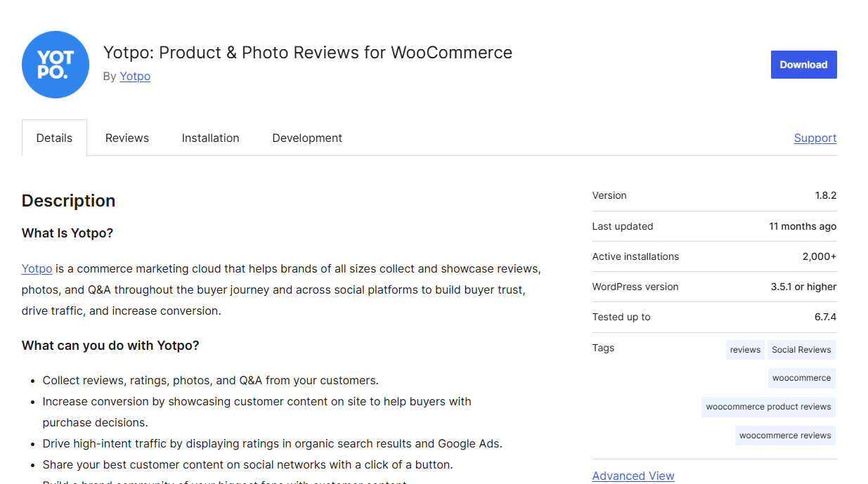Screen dimensions: 868x484
Task: Open the Installation tab
Action: point(210,138)
